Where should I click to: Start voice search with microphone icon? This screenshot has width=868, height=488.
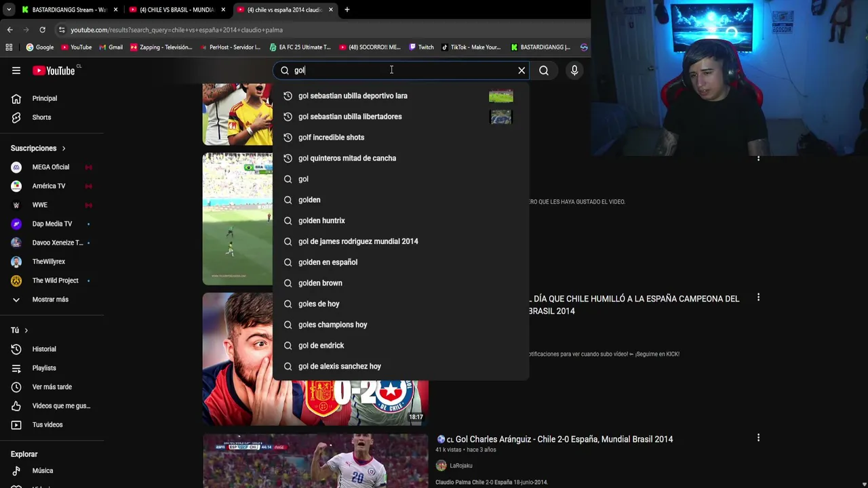(574, 70)
